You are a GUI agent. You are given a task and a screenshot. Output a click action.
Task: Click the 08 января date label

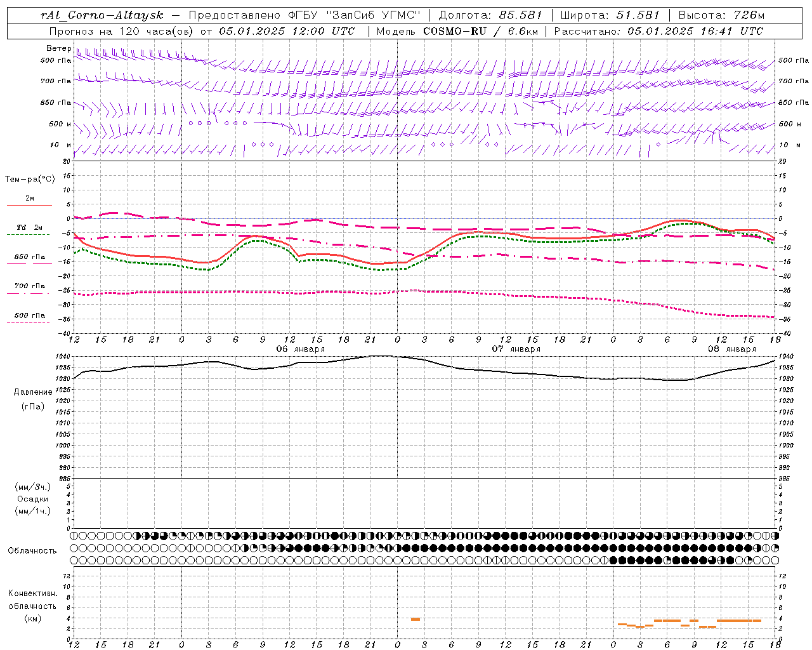pos(732,349)
